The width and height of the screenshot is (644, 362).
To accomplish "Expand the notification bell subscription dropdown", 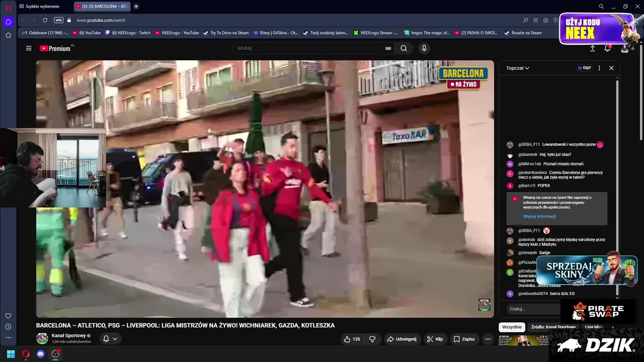I will [111, 339].
